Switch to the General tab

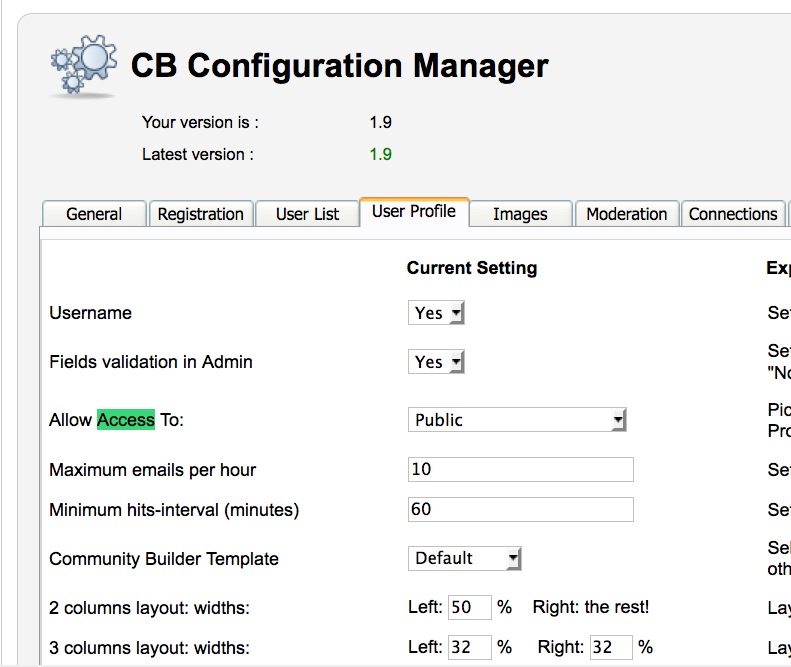point(94,214)
